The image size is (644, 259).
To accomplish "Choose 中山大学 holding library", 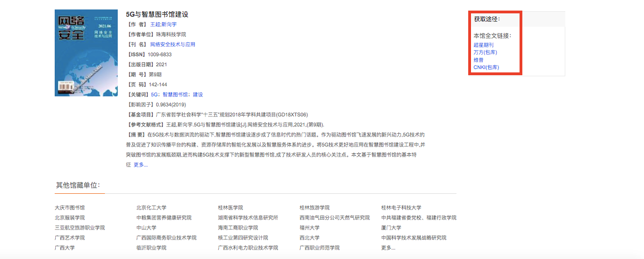I will click(146, 228).
